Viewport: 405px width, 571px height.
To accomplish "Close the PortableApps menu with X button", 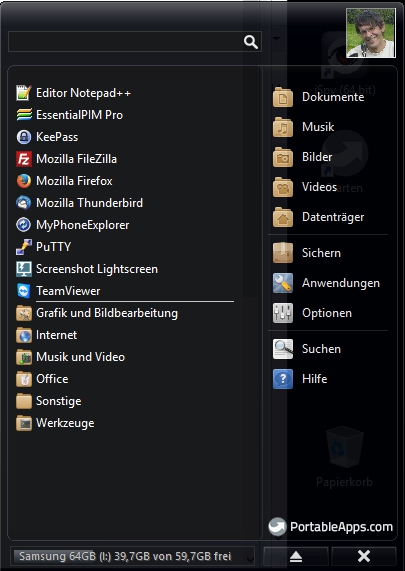I will 364,556.
